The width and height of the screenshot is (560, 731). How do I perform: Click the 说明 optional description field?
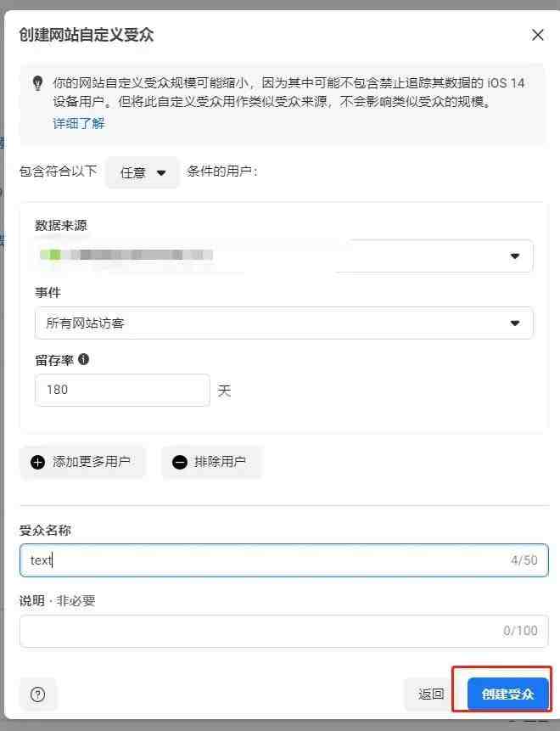point(283,631)
